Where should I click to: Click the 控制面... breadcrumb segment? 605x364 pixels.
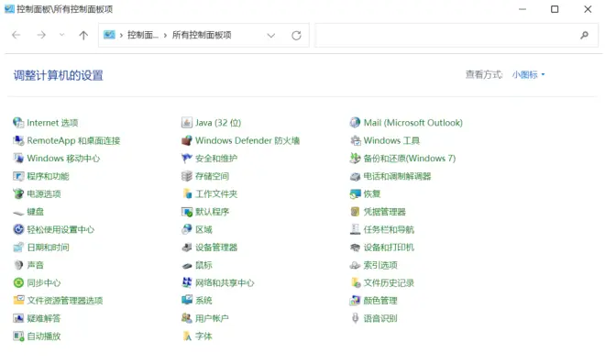[143, 35]
